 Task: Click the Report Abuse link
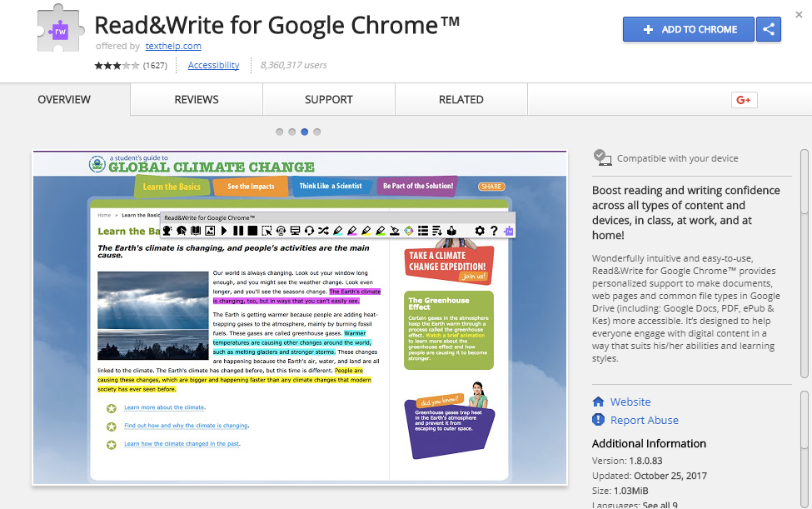(x=645, y=420)
